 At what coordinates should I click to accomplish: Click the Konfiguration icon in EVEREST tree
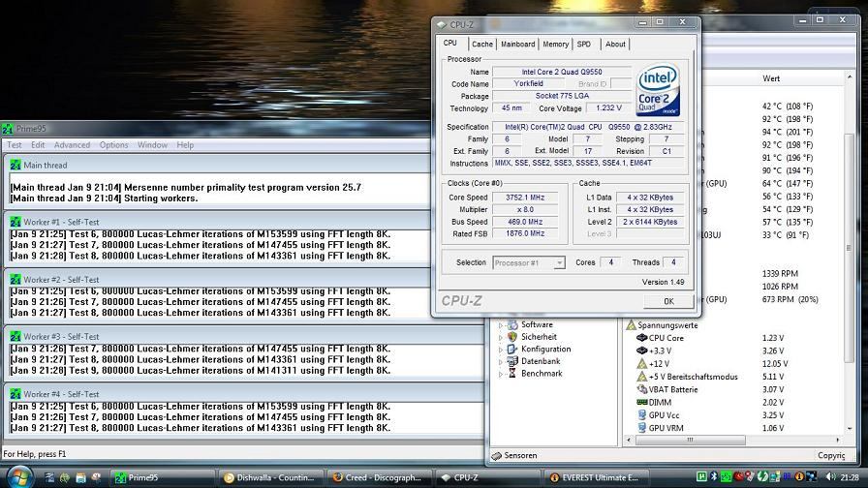(512, 350)
